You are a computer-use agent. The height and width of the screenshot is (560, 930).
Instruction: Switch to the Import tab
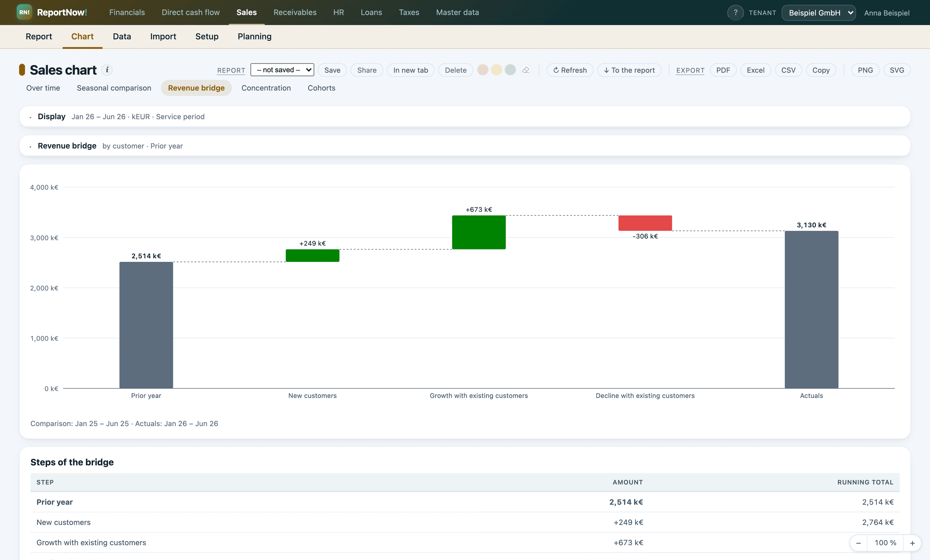(x=163, y=36)
